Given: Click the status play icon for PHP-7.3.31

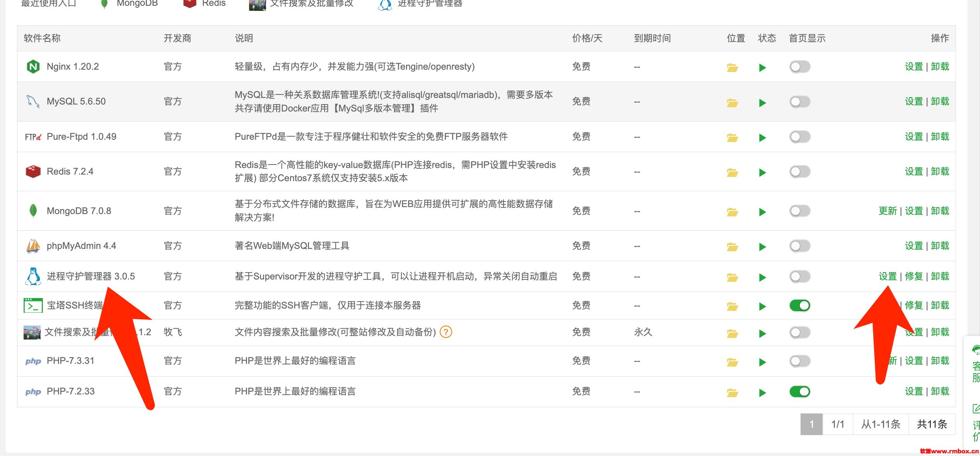Looking at the screenshot, I should pyautogui.click(x=763, y=362).
